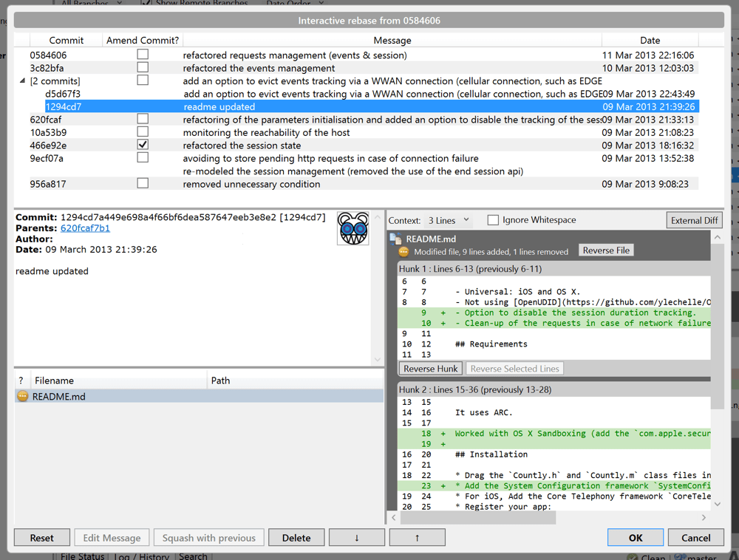Move commit down with the down arrow button

point(357,537)
